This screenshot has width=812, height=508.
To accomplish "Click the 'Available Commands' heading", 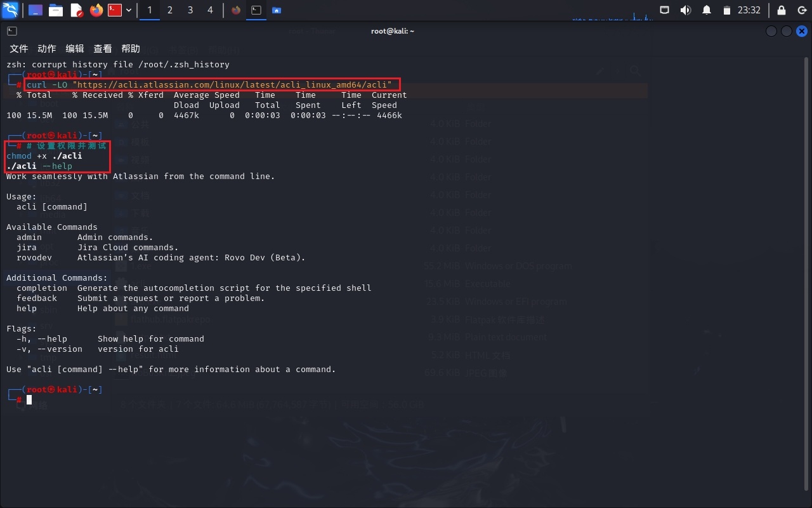I will (x=52, y=227).
